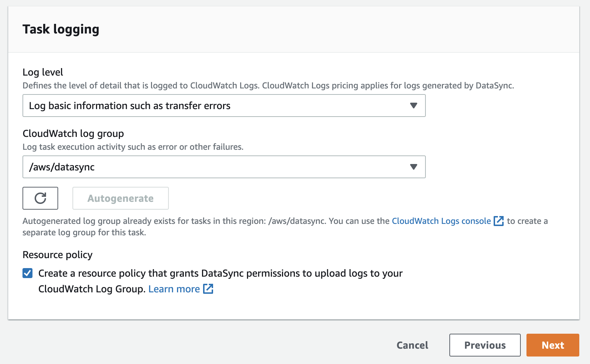Cancel the task setup
590x364 pixels.
[x=412, y=345]
